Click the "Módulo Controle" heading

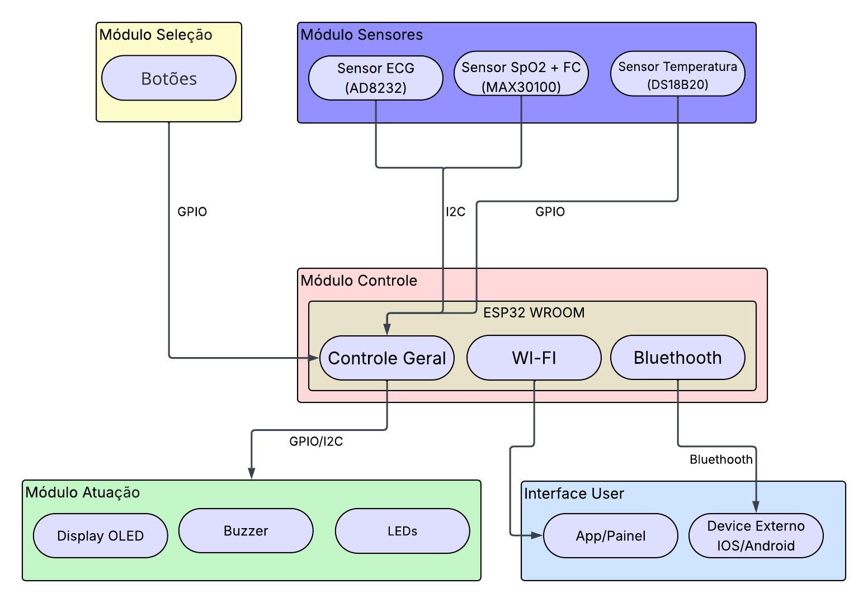[x=359, y=281]
